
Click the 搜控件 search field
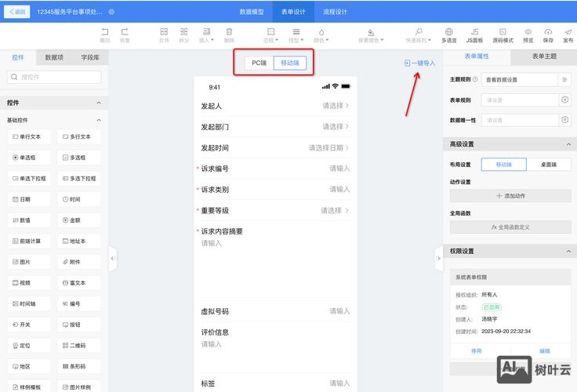pyautogui.click(x=54, y=77)
